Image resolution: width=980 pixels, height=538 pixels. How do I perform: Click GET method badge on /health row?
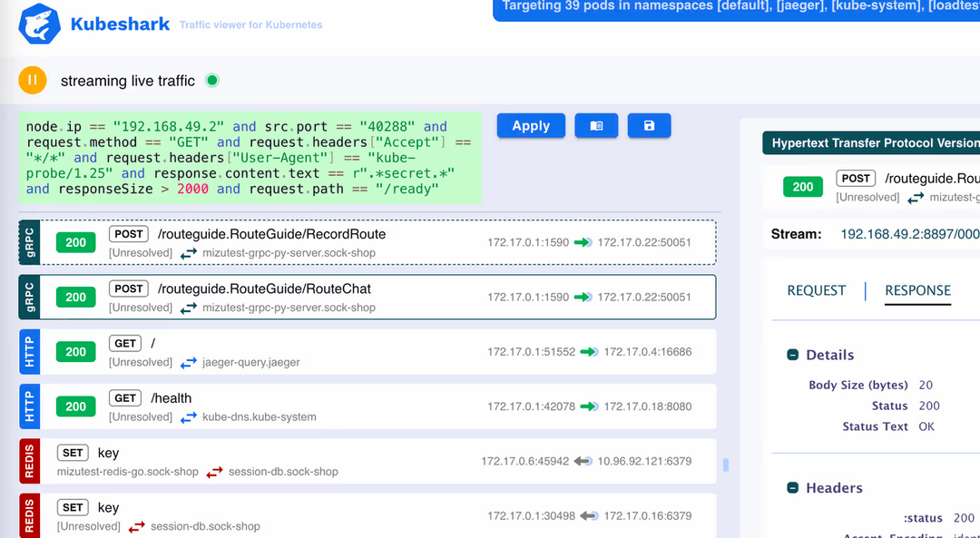(125, 398)
